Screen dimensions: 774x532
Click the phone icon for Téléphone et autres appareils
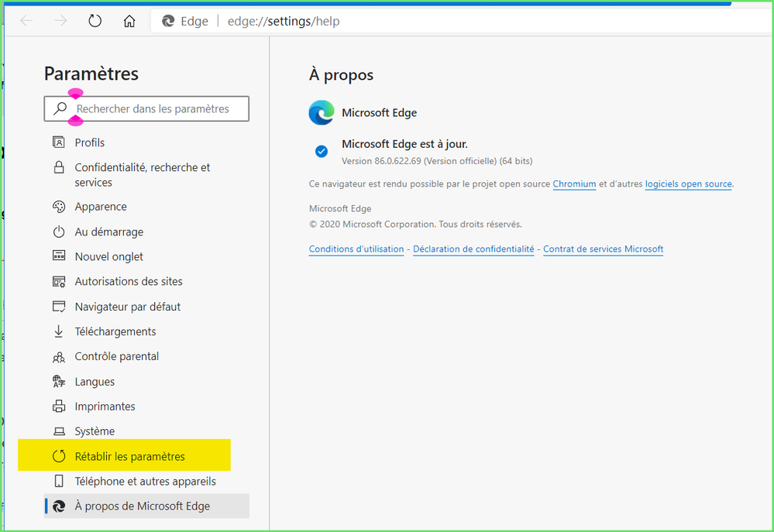point(59,481)
